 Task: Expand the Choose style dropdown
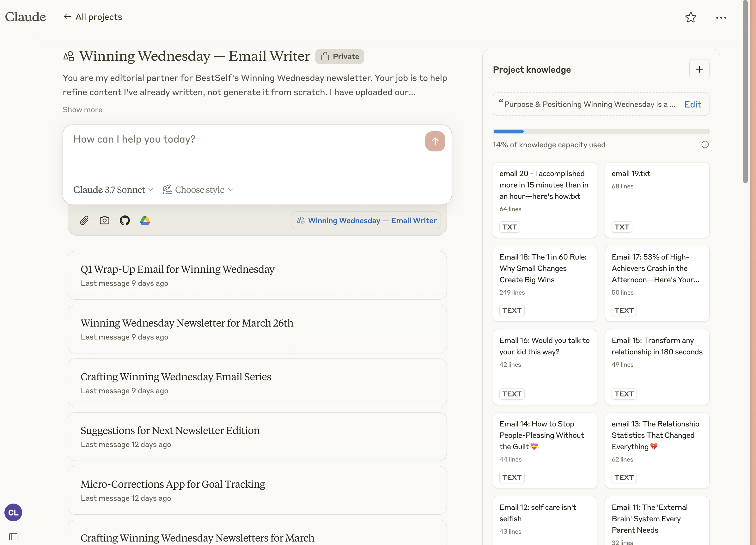tap(198, 190)
